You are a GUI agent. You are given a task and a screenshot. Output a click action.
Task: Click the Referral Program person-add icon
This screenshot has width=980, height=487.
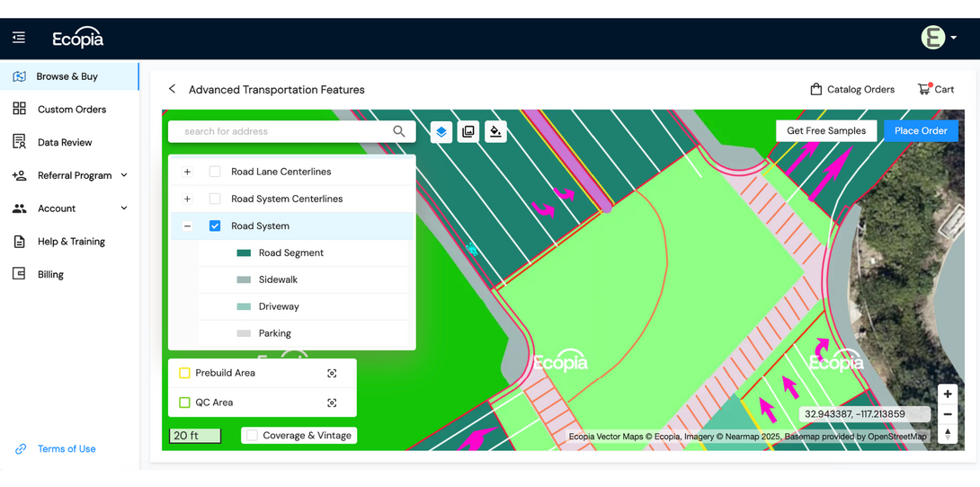(20, 175)
